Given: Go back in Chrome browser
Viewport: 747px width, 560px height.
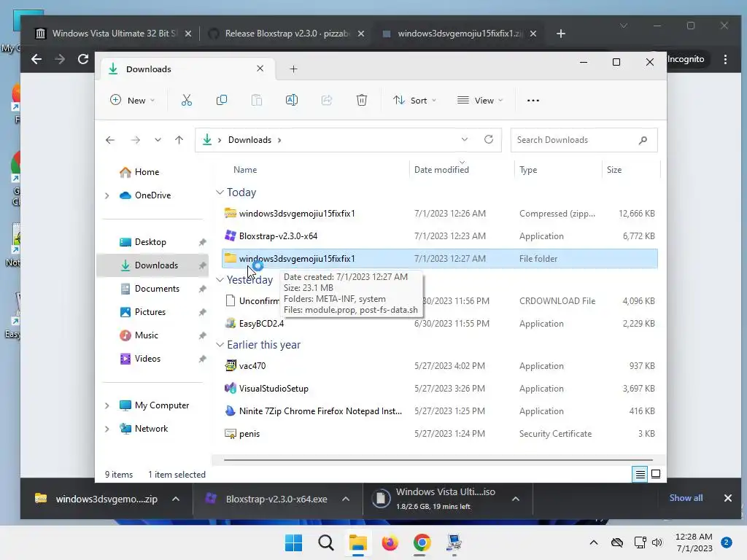Looking at the screenshot, I should [x=36, y=59].
